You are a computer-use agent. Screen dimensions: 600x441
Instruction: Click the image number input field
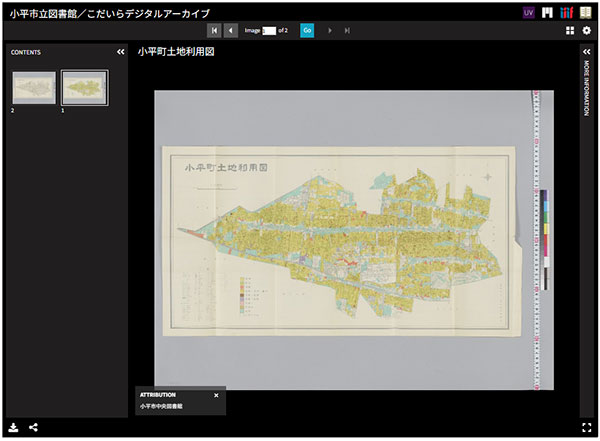click(269, 31)
